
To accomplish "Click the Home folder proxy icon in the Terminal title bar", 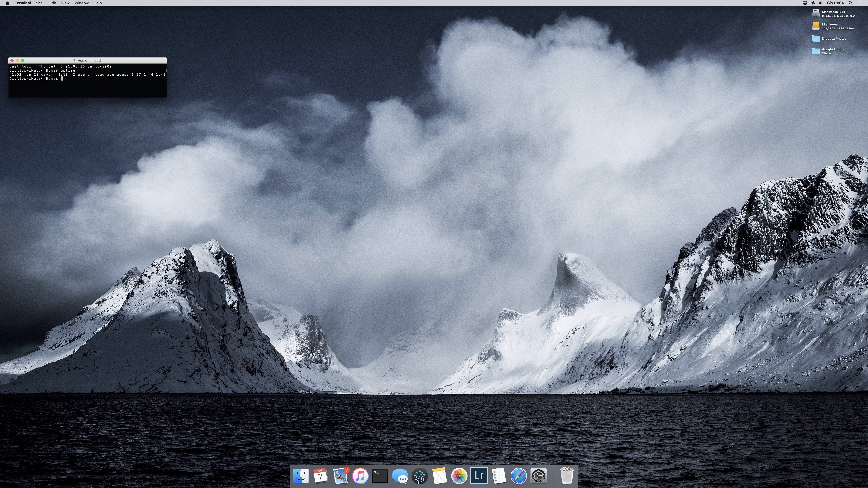I will pos(74,61).
